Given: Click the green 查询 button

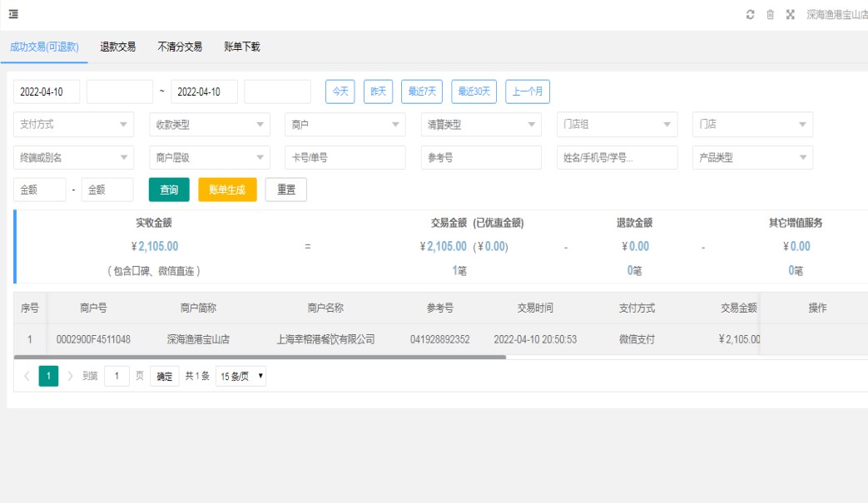Looking at the screenshot, I should pyautogui.click(x=169, y=190).
